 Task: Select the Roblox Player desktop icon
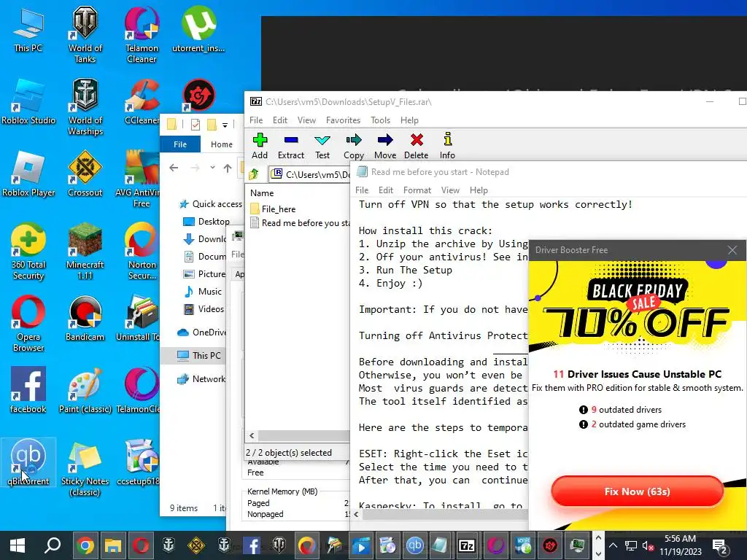28,174
